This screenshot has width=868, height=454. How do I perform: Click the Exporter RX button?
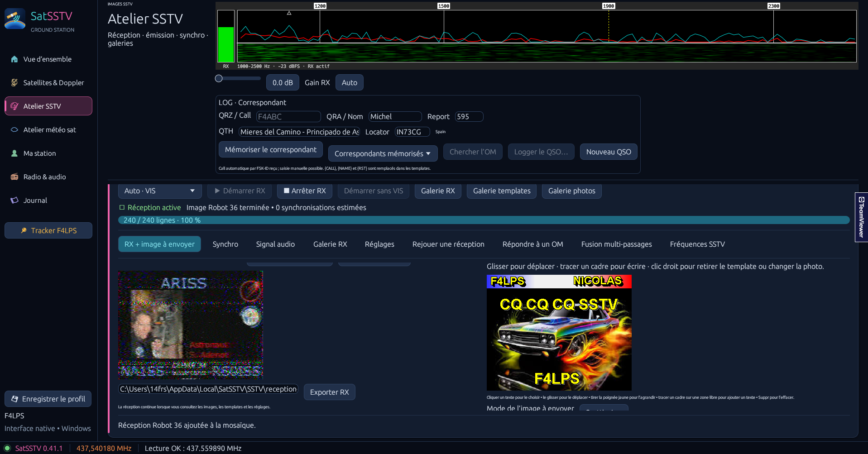(x=329, y=392)
